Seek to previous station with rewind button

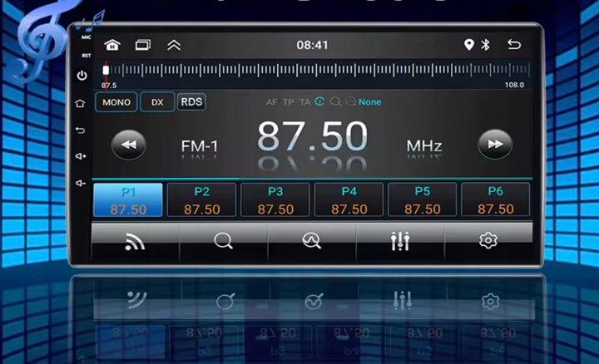coord(129,145)
